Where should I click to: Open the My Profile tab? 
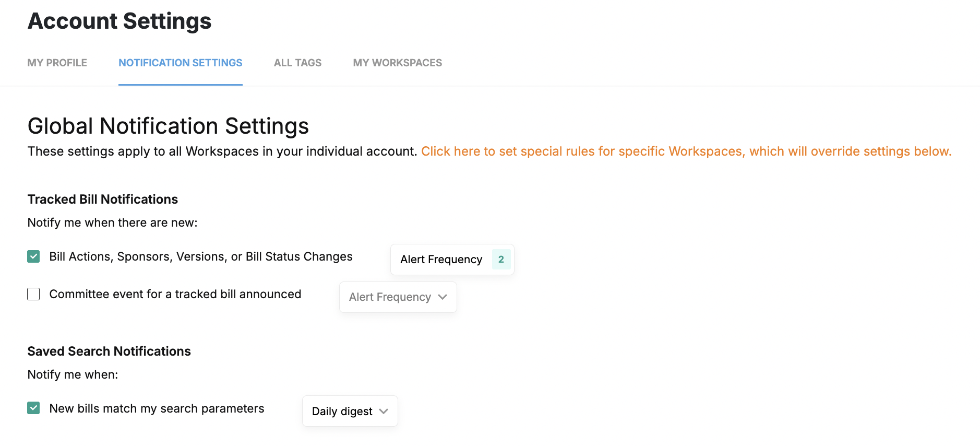click(57, 63)
